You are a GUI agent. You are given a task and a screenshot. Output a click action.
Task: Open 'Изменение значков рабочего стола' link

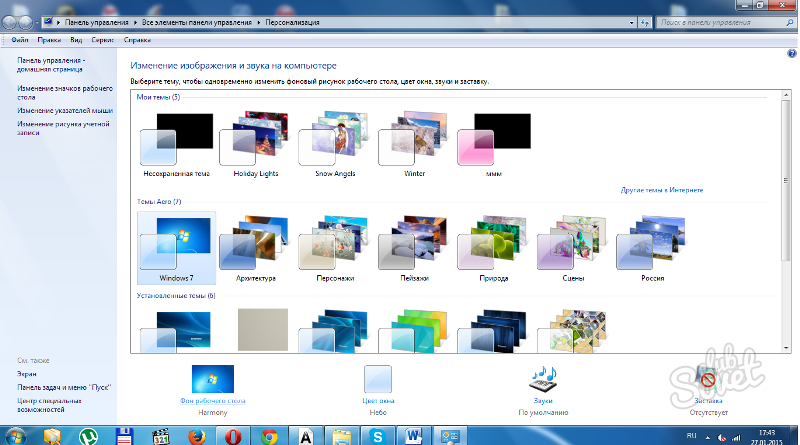62,89
